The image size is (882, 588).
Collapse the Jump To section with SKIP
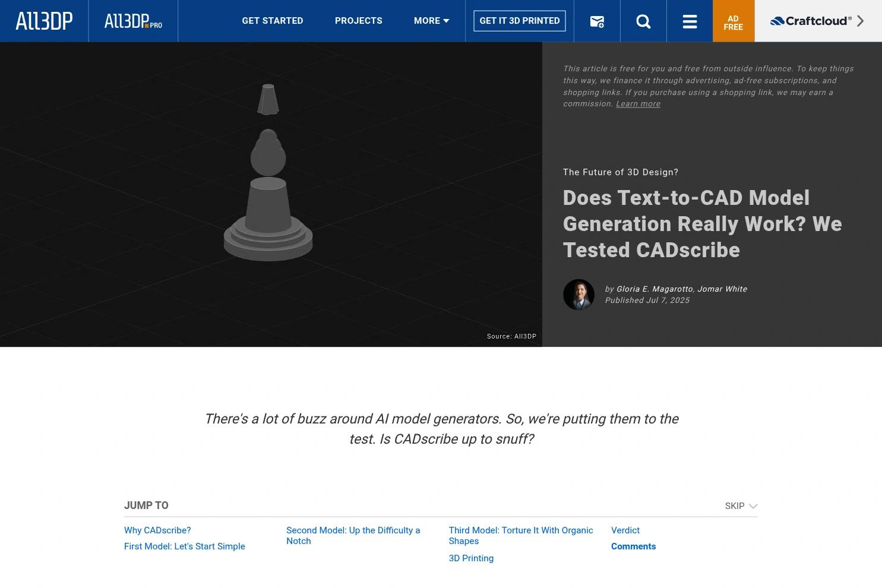point(741,506)
